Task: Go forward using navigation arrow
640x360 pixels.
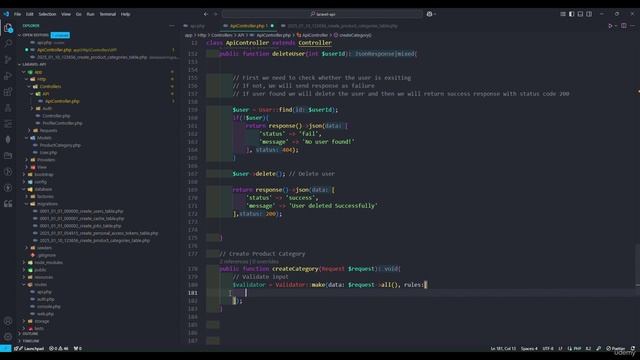Action: coord(216,14)
